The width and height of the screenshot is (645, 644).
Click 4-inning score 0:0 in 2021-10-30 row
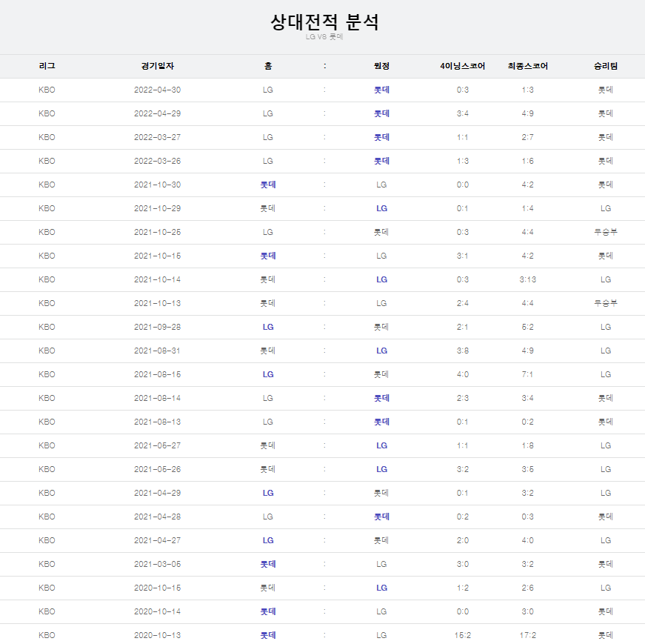[462, 185]
